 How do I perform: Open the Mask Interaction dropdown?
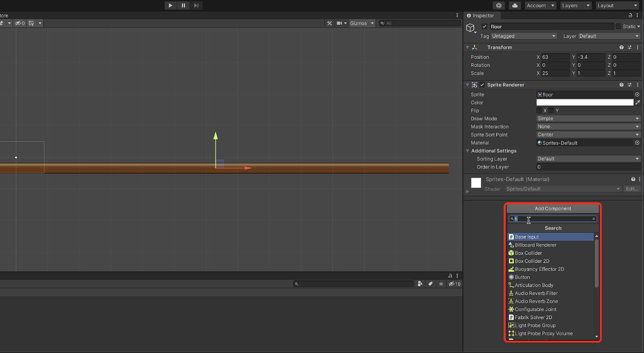(x=589, y=127)
